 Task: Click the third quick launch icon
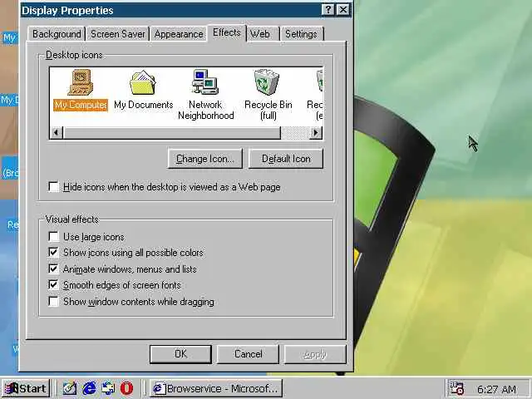pyautogui.click(x=108, y=388)
